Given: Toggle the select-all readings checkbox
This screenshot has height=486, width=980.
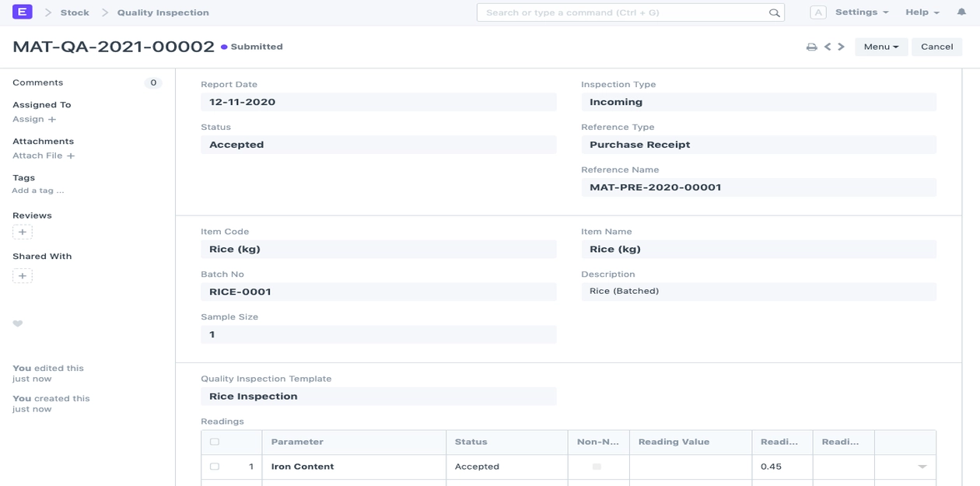Looking at the screenshot, I should [215, 442].
